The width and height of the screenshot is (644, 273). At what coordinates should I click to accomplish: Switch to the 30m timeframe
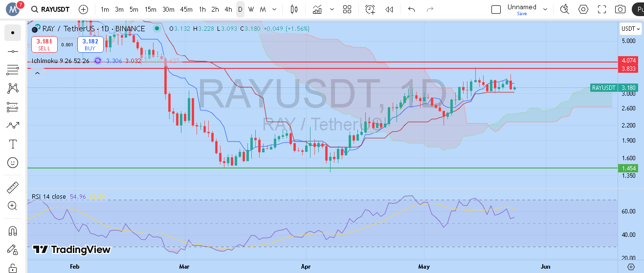(168, 9)
